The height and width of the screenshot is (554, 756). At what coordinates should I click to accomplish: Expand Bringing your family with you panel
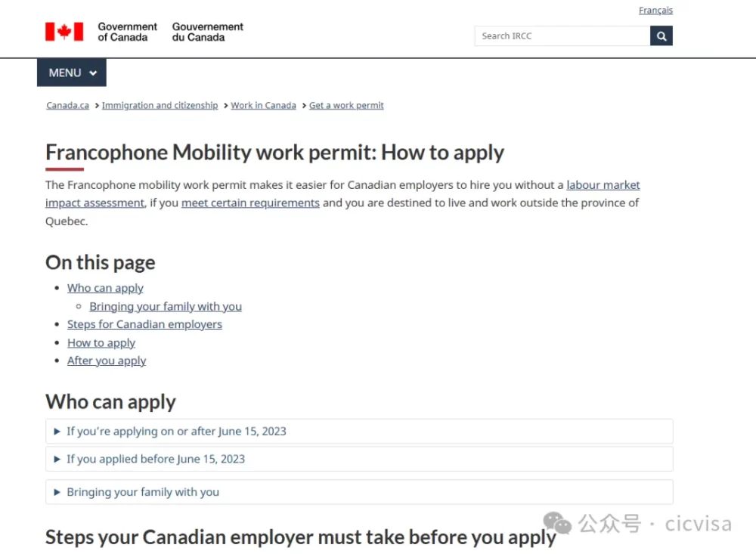coord(143,492)
